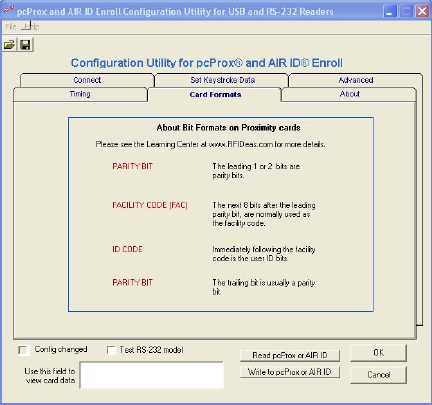Open the Help menu
The height and width of the screenshot is (405, 432).
[31, 27]
